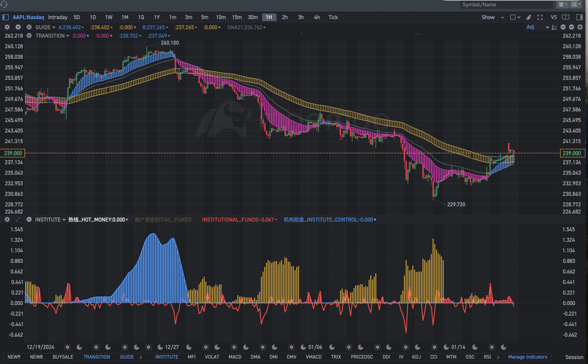The height and width of the screenshot is (364, 588).
Task: Reset chart zoom with equals icon
Action: pos(564,27)
